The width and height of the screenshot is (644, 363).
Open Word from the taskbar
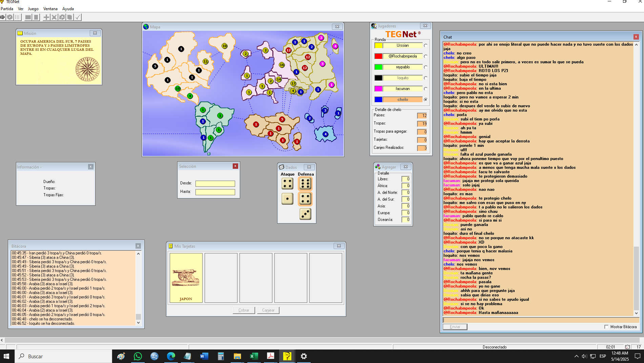pyautogui.click(x=204, y=356)
